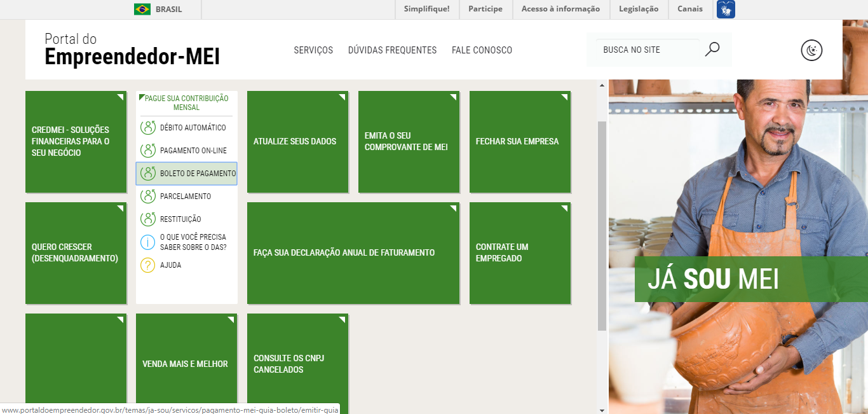The height and width of the screenshot is (414, 868).
Task: Open Emita o seu comprovante de MEI tile
Action: (x=409, y=142)
